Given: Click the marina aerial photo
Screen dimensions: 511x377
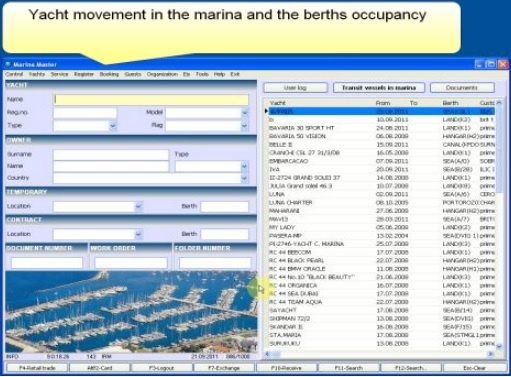Looking at the screenshot, I should 131,312.
